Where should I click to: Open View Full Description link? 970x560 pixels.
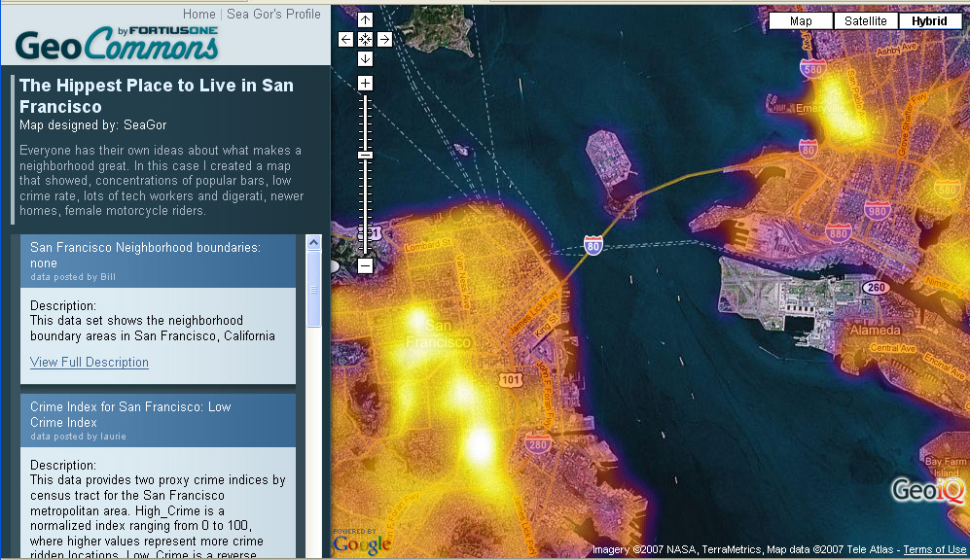coord(90,363)
